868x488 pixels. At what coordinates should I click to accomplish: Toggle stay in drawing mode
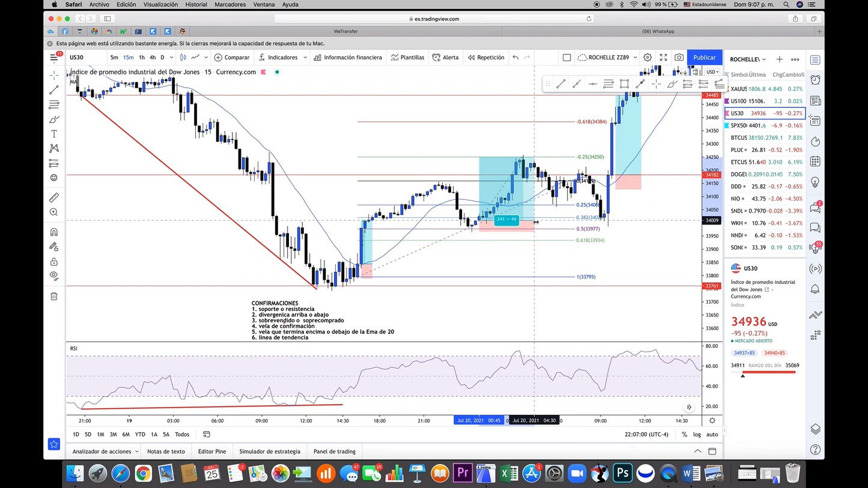click(x=54, y=247)
